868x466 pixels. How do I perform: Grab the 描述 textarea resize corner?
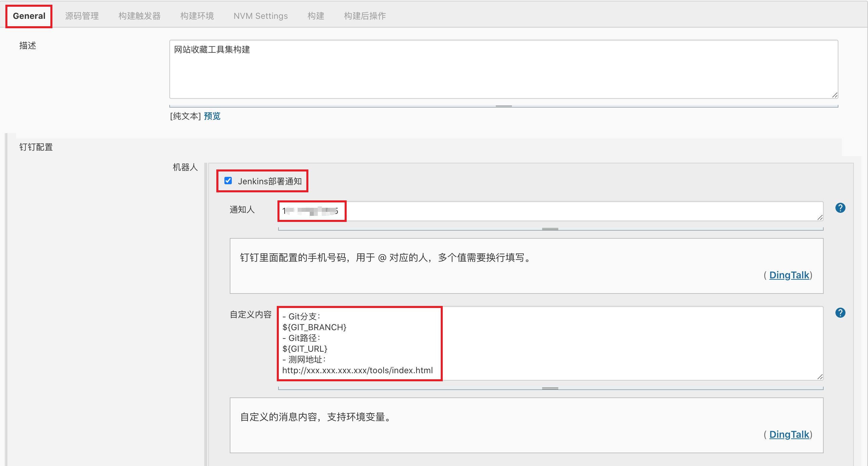[834, 95]
